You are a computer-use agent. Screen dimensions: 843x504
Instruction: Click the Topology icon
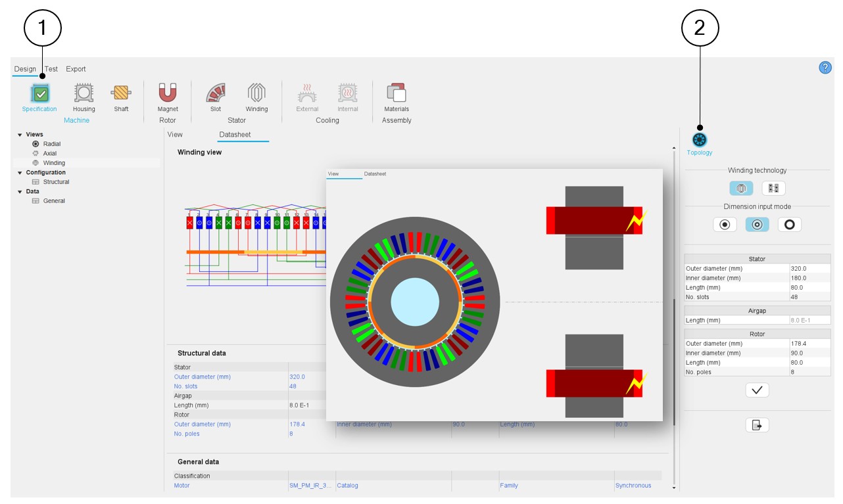[699, 140]
